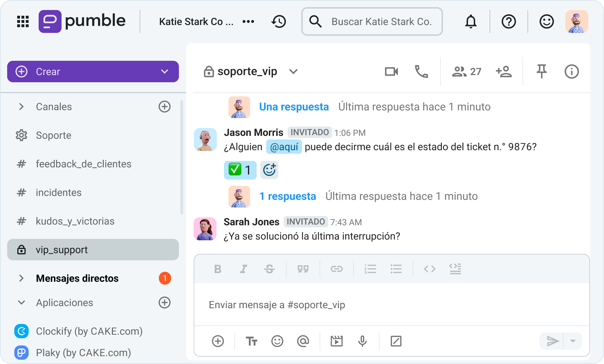Expand the Canales section
Viewport: 604px width, 364px height.
click(x=21, y=107)
